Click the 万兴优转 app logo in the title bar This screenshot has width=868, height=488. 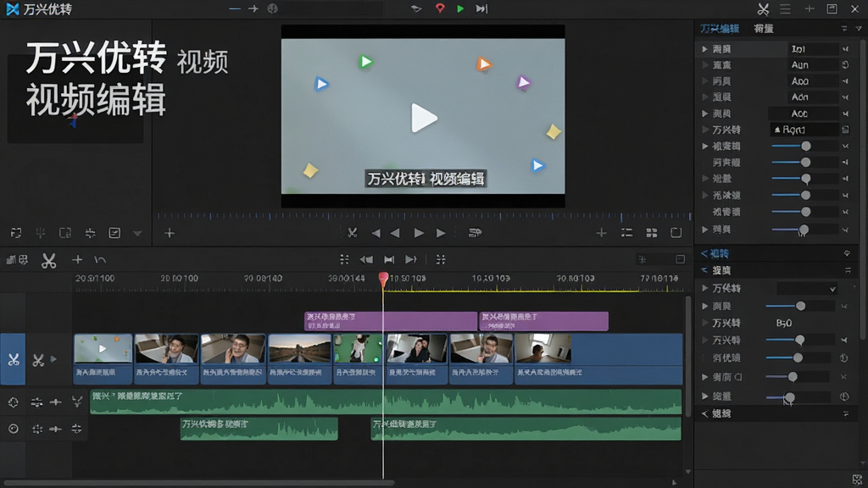pos(12,8)
